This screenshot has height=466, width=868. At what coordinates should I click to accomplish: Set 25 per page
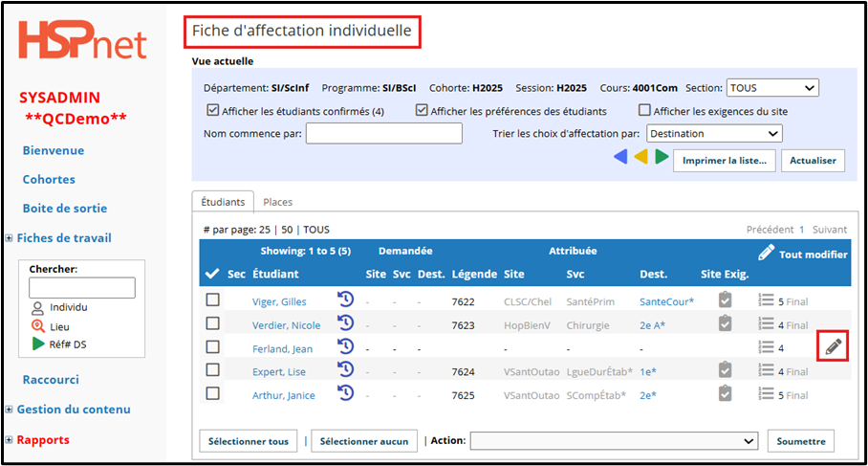[265, 230]
